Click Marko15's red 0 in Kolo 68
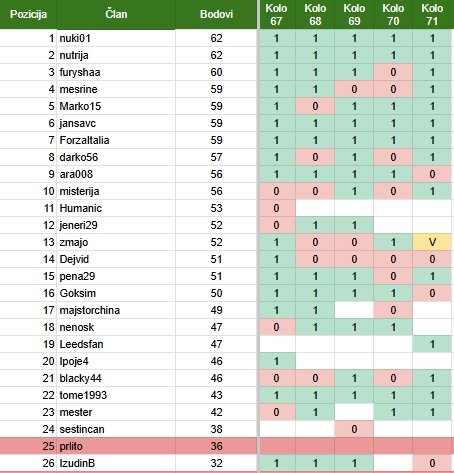454x473 pixels. click(x=315, y=106)
